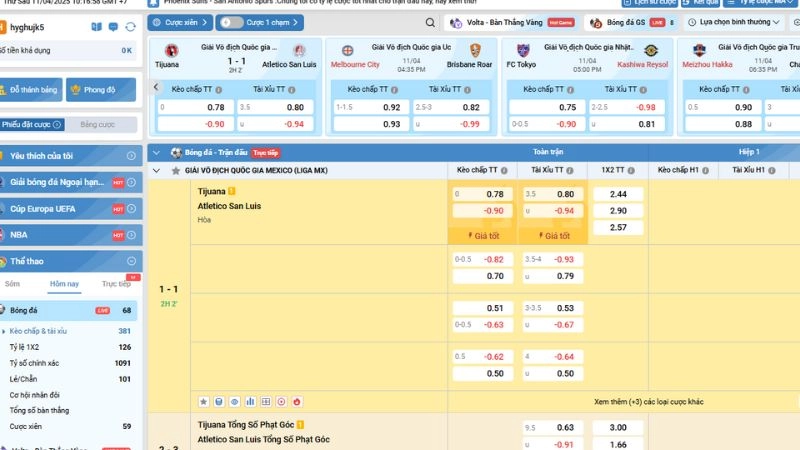Click the Tijuana team logo in the featured match card
This screenshot has width=800, height=450.
click(171, 51)
